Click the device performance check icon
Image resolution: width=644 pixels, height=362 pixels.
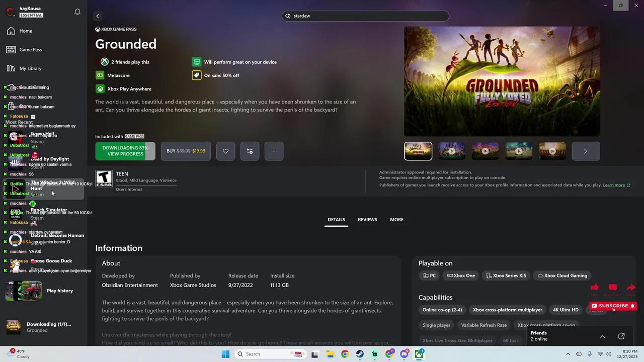[x=197, y=62]
